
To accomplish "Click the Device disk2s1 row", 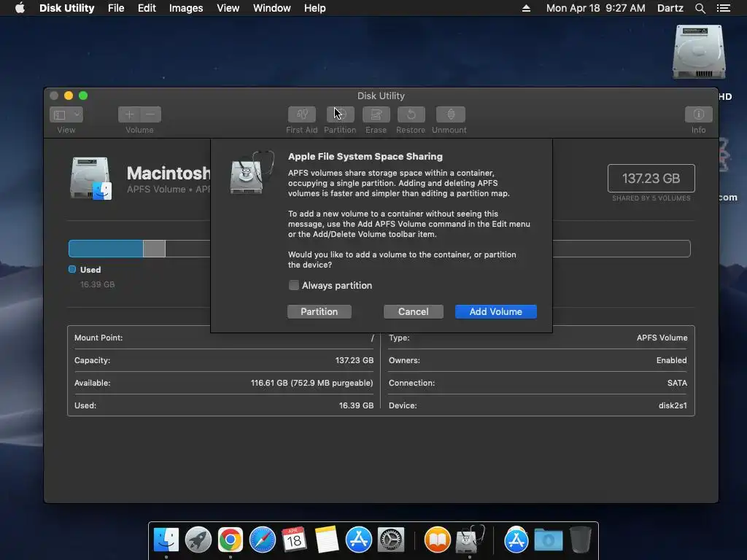I will pos(538,405).
